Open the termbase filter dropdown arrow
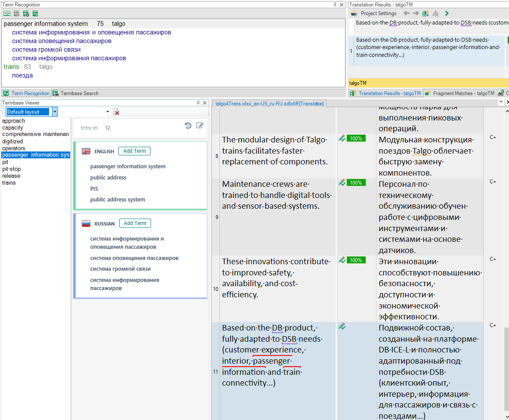 coord(107,111)
